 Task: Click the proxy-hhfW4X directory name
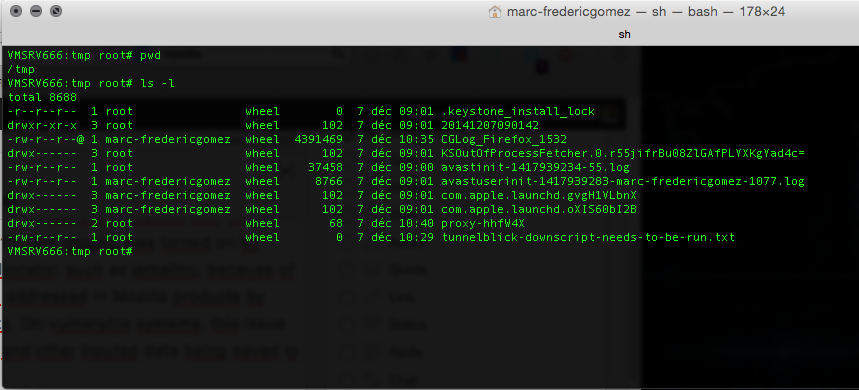483,223
